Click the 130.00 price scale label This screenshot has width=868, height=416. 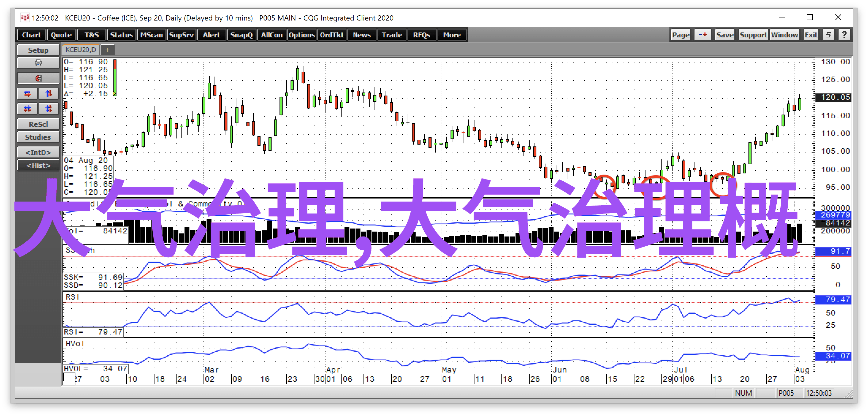click(x=835, y=62)
